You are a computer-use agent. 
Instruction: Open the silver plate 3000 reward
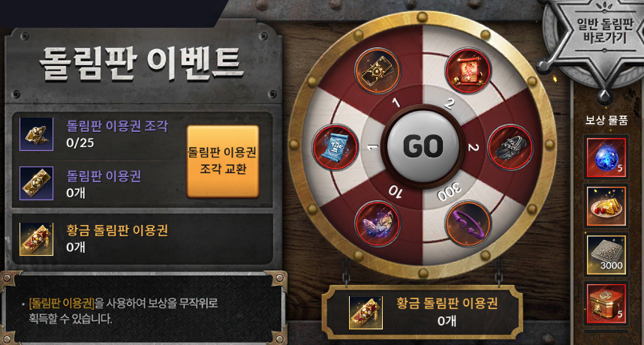coord(606,255)
